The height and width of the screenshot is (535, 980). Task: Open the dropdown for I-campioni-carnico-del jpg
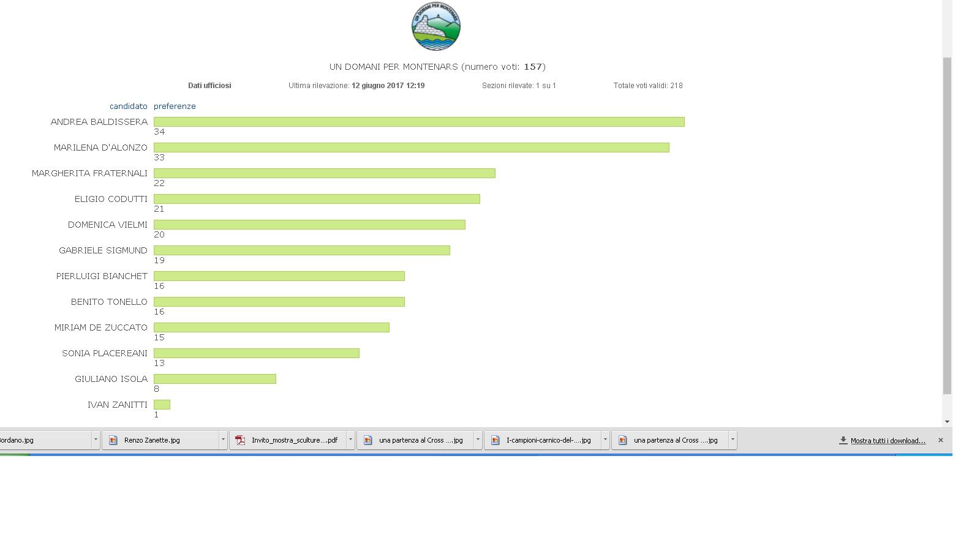pyautogui.click(x=605, y=440)
